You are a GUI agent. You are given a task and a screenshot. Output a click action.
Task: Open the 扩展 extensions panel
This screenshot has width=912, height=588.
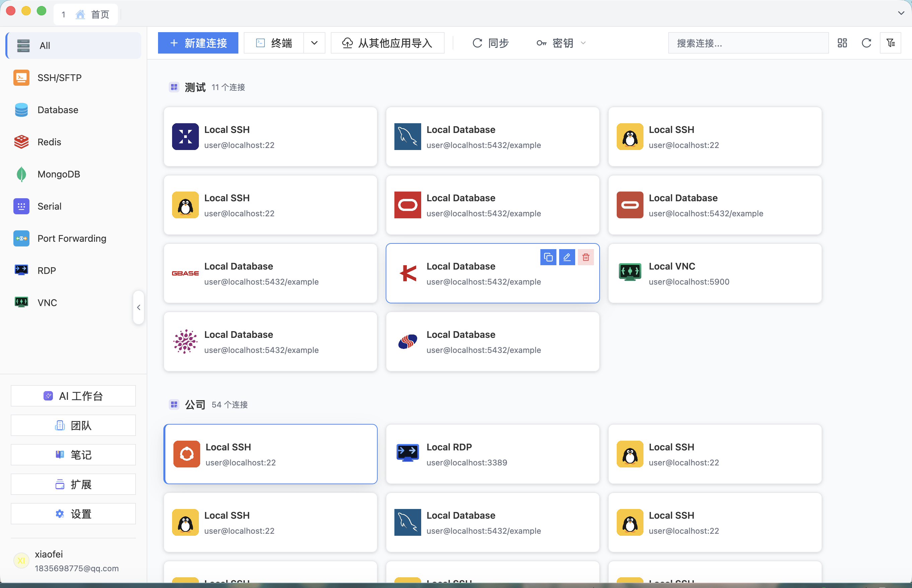click(x=73, y=484)
